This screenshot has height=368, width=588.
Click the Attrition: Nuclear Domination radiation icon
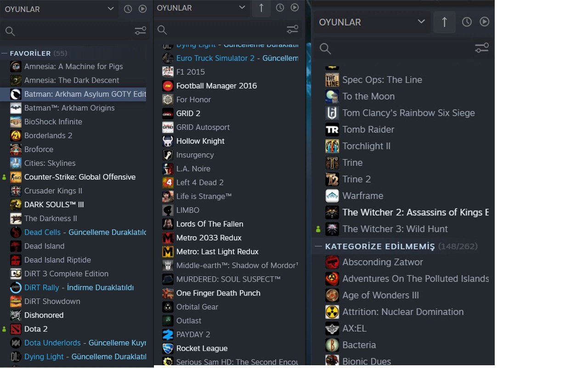332,312
